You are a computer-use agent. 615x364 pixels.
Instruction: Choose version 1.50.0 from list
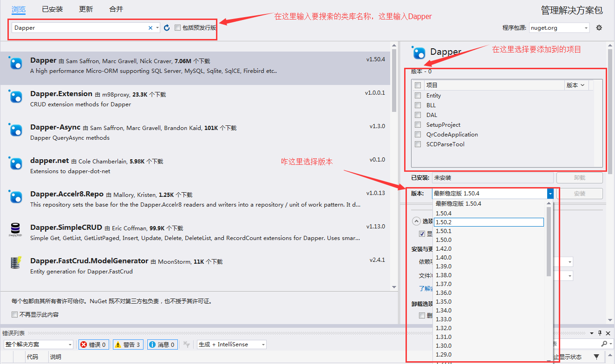coord(490,240)
